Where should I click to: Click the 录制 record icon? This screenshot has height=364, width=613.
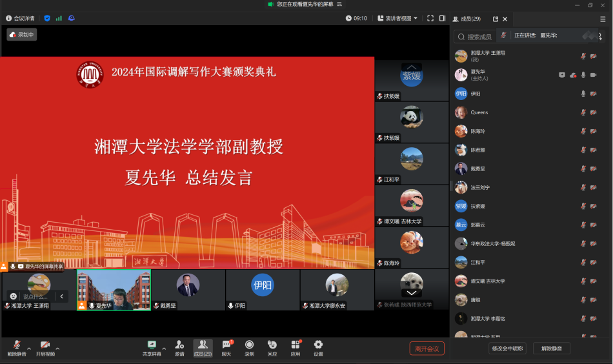[x=249, y=345]
